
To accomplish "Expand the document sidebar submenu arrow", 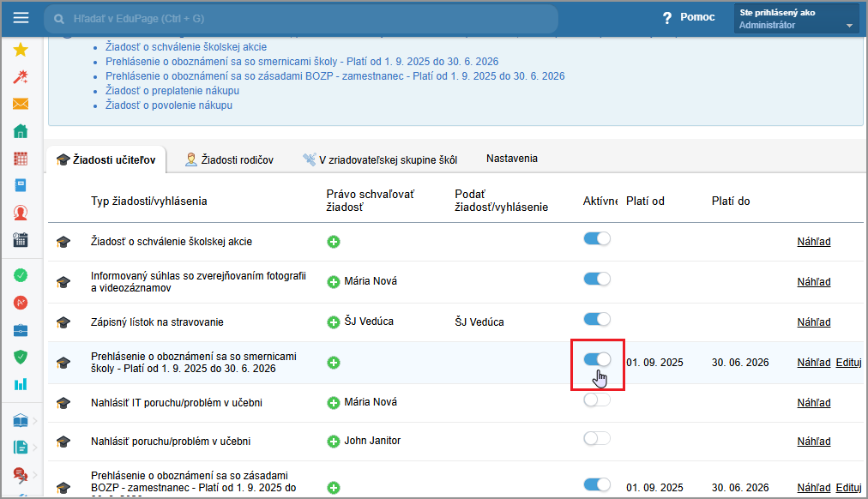I will pos(34,447).
